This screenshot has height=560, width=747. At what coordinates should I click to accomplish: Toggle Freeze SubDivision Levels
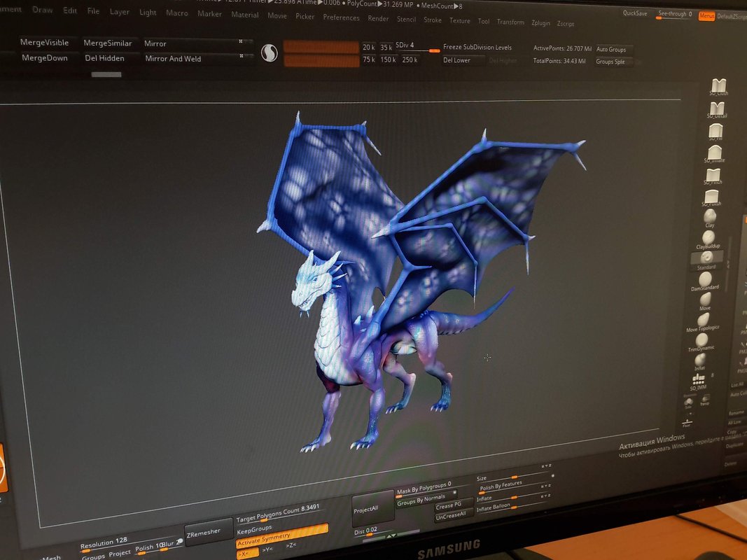point(477,47)
